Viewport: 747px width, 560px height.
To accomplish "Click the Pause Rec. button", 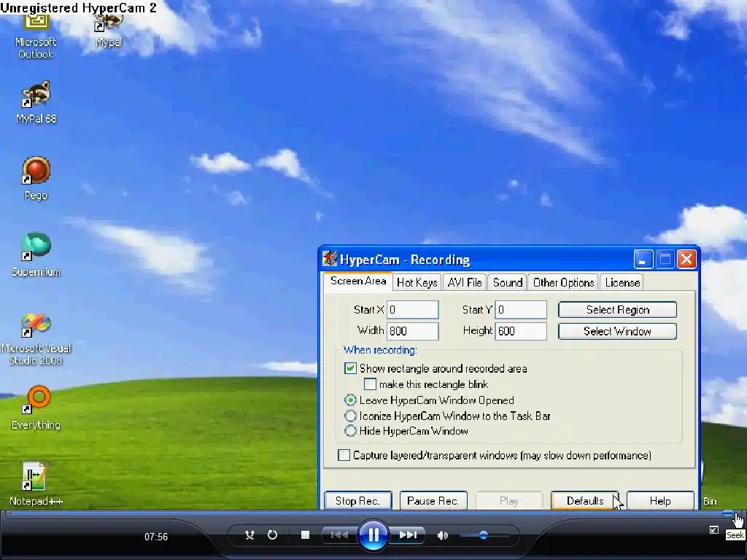I will (x=433, y=500).
